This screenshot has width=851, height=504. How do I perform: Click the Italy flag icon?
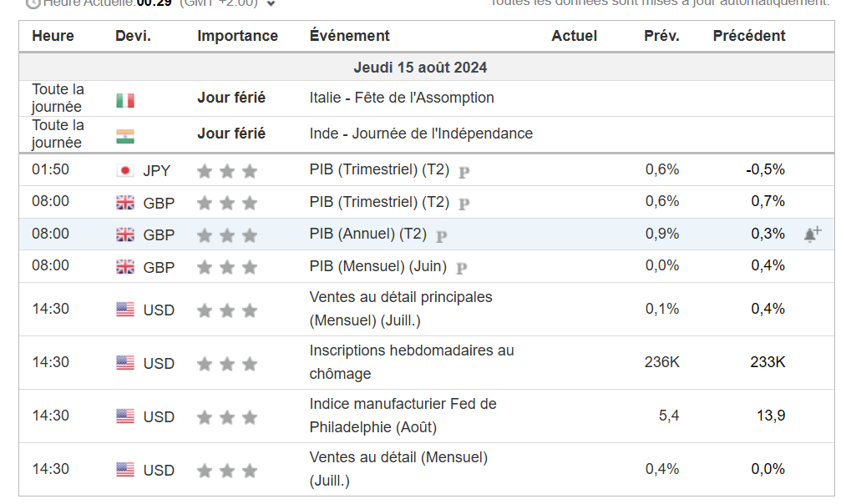pyautogui.click(x=125, y=100)
